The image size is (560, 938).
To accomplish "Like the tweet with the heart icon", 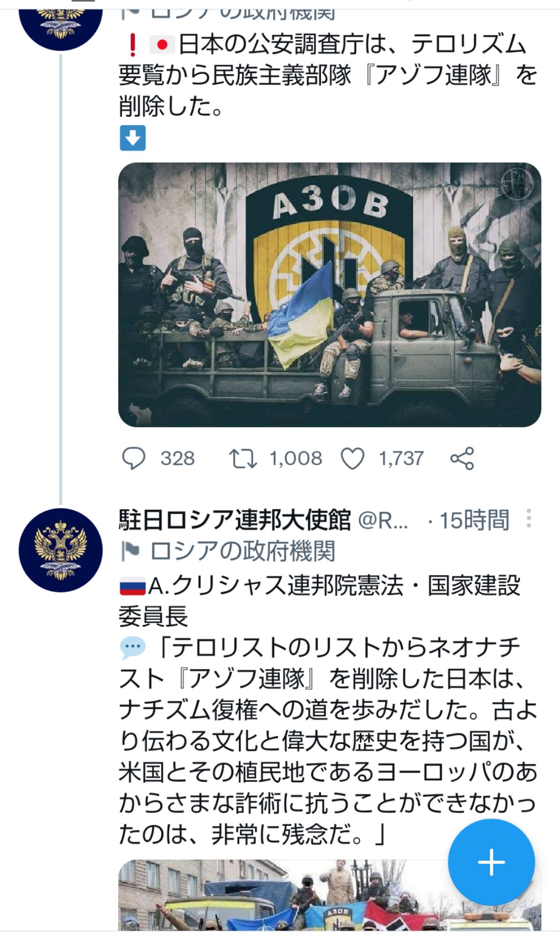I will (352, 459).
